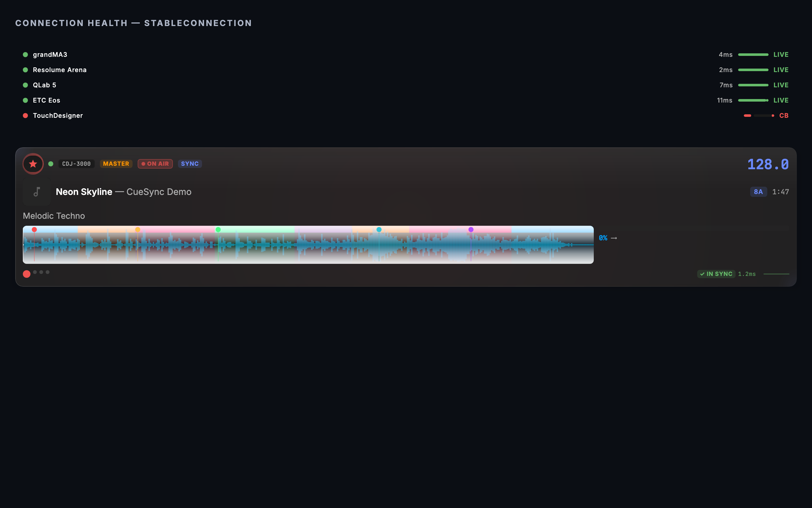The height and width of the screenshot is (508, 812).
Task: Click the red star favorite icon
Action: click(33, 164)
